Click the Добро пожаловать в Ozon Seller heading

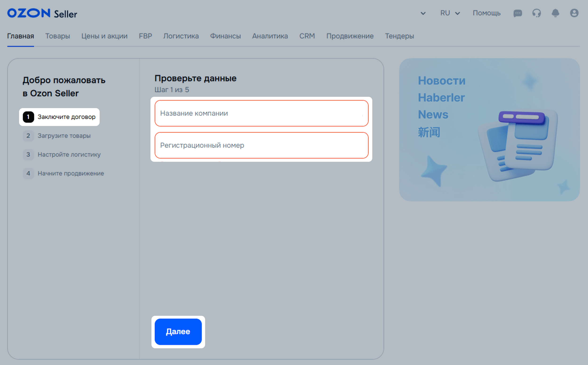tap(64, 87)
